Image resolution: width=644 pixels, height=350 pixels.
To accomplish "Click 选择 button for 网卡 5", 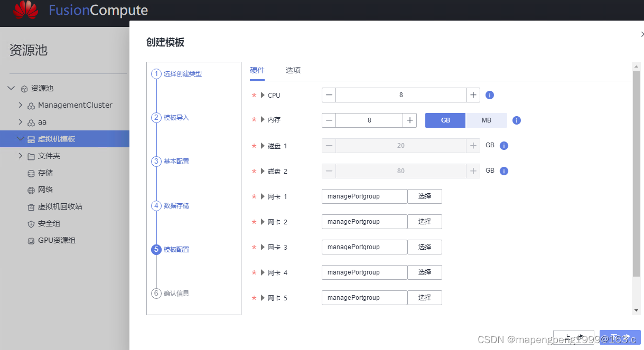I will click(x=425, y=298).
